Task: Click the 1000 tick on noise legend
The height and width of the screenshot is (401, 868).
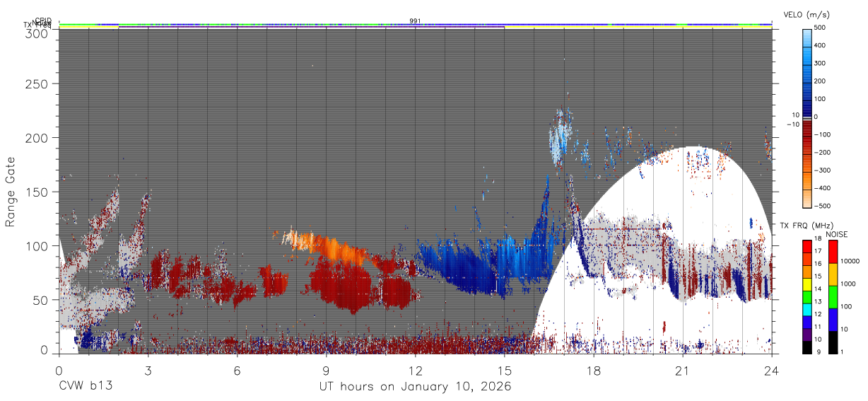Action: click(848, 284)
